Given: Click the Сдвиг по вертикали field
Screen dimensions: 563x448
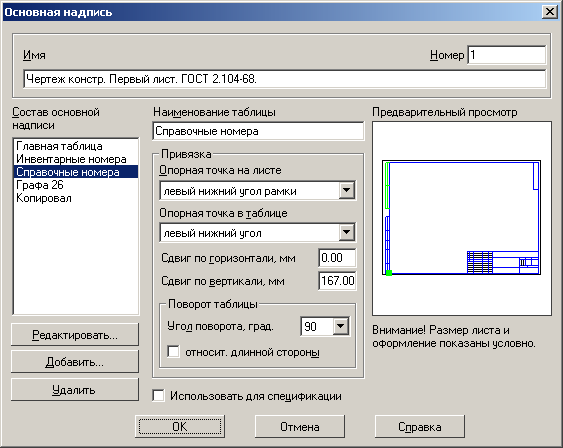Looking at the screenshot, I should (337, 280).
